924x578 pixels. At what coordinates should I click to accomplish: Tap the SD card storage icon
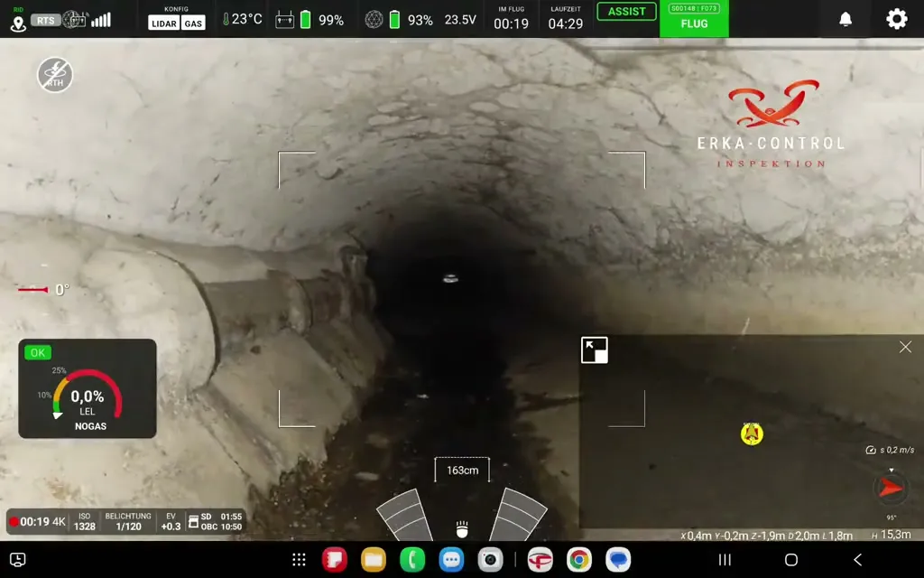(193, 522)
